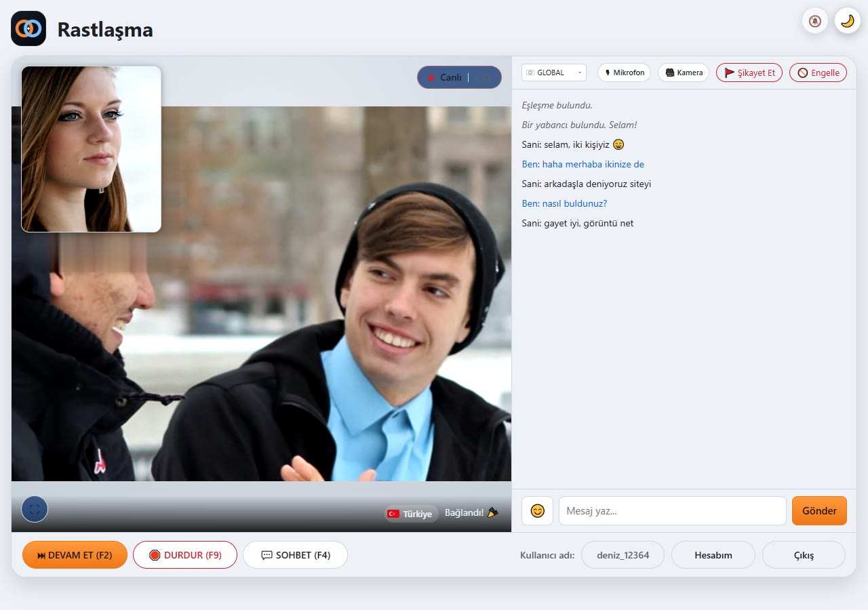
Task: Click the Rastlaşma app logo
Action: 28,28
